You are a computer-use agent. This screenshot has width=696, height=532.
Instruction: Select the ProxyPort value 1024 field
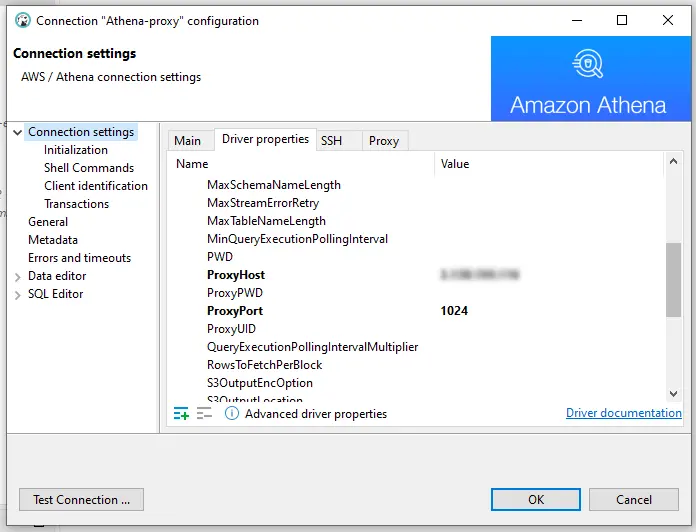[548, 311]
